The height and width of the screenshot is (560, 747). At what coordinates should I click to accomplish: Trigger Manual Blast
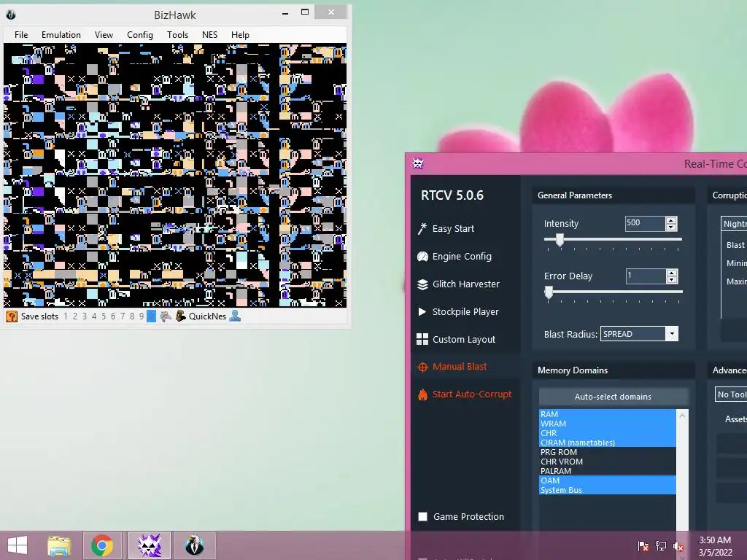coord(452,367)
